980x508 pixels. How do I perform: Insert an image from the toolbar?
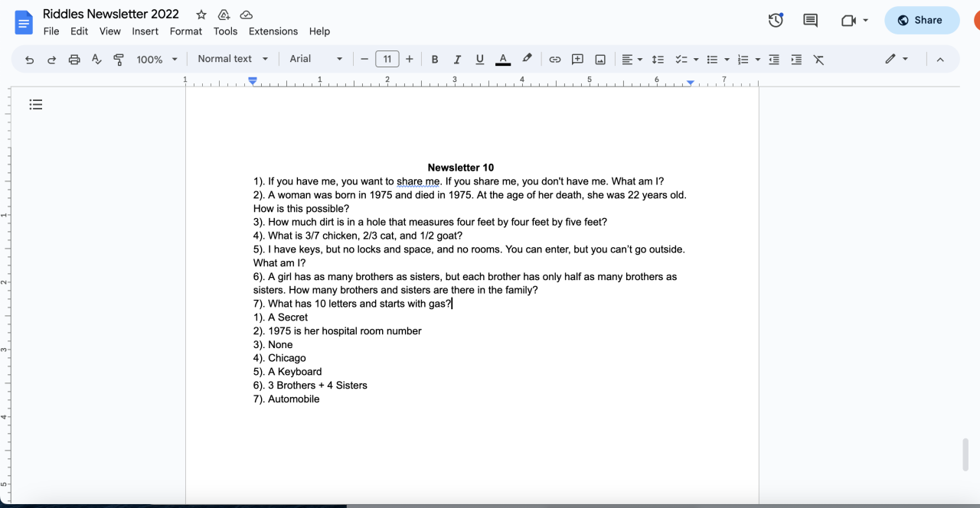(x=600, y=59)
